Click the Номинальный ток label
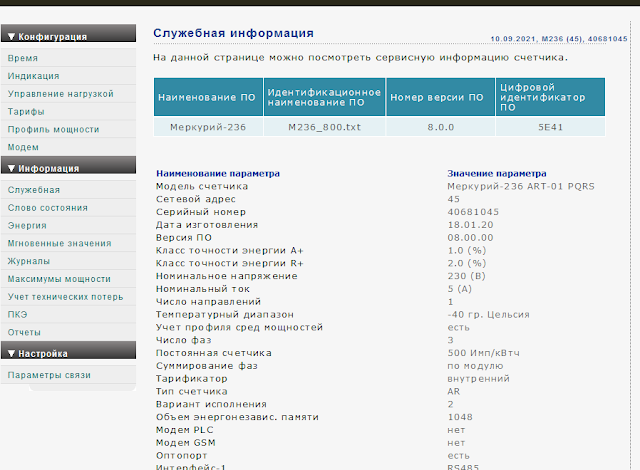Screen dimensions: 640x470 coord(203,289)
